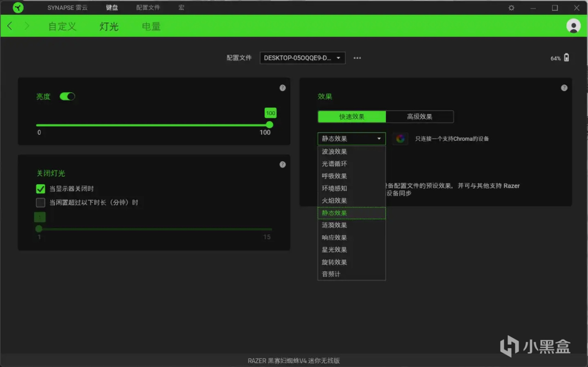The image size is (588, 367).
Task: Uncheck 当显示器关闭时 checkbox
Action: (x=40, y=189)
